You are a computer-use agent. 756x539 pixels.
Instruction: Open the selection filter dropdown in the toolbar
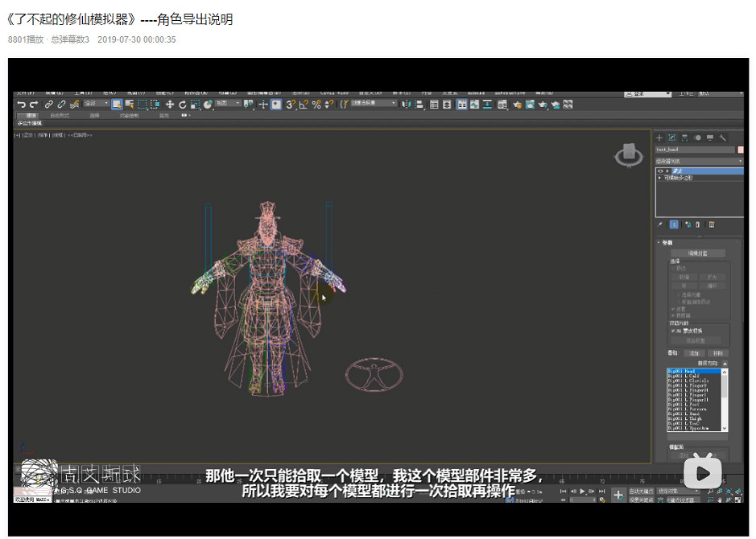pos(97,103)
